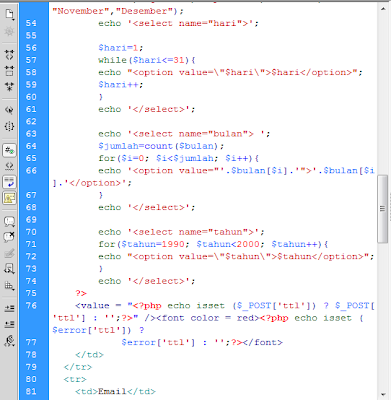Image resolution: width=391 pixels, height=400 pixels.
Task: Click line number 63 in the gutter
Action: pos(31,134)
